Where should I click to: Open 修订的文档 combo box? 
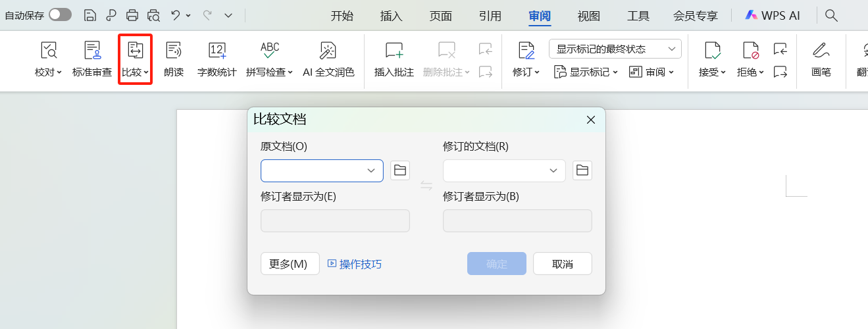[504, 170]
